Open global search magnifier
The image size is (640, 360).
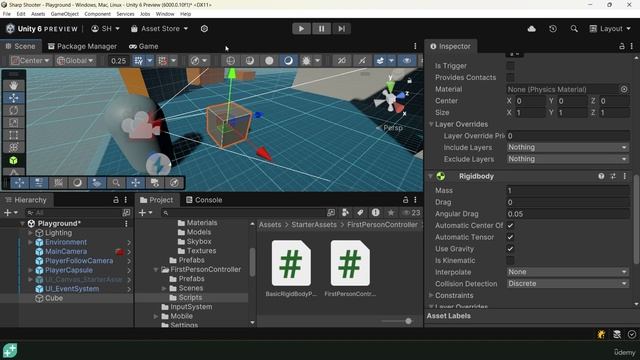(x=574, y=29)
